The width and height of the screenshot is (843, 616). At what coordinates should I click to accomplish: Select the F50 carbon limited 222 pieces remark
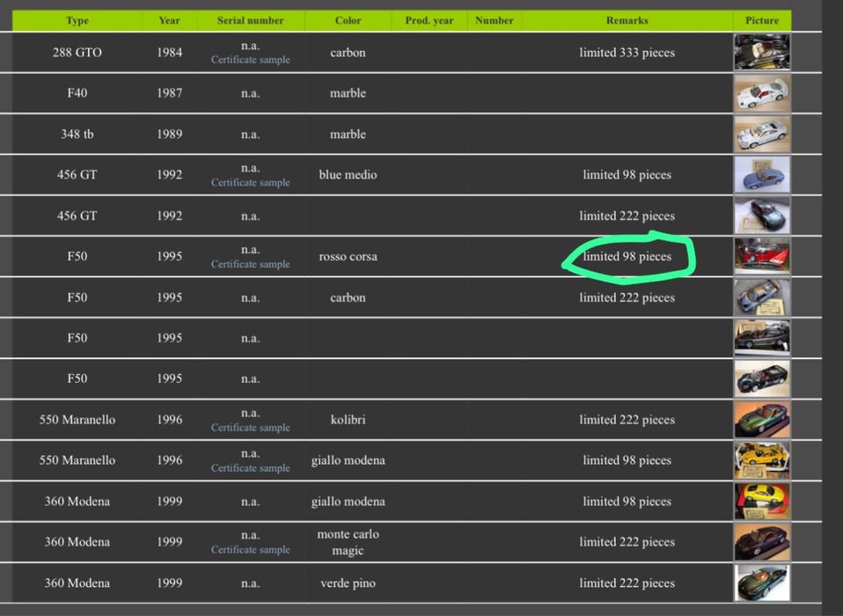tap(627, 297)
